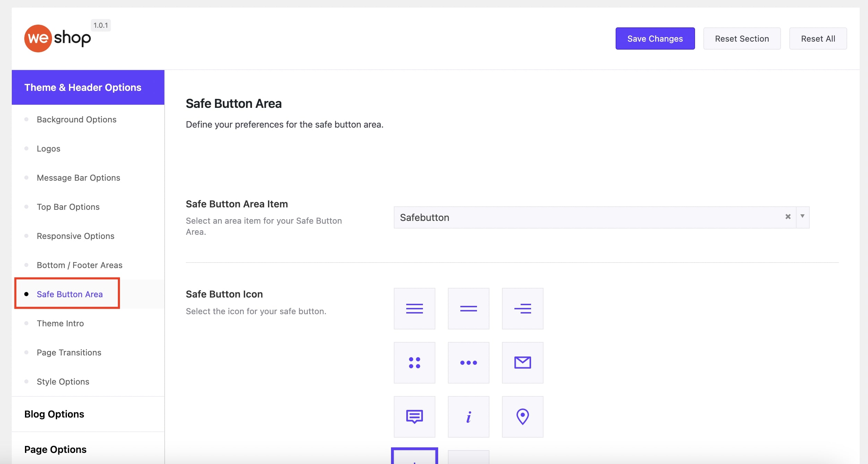The width and height of the screenshot is (868, 464).
Task: Choose the three horizontal dots icon
Action: pos(468,362)
